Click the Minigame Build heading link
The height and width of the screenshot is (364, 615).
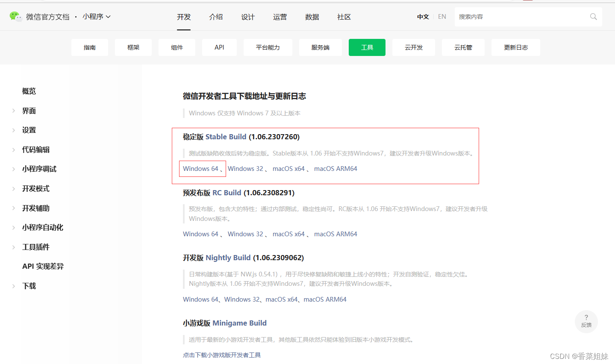coord(239,323)
